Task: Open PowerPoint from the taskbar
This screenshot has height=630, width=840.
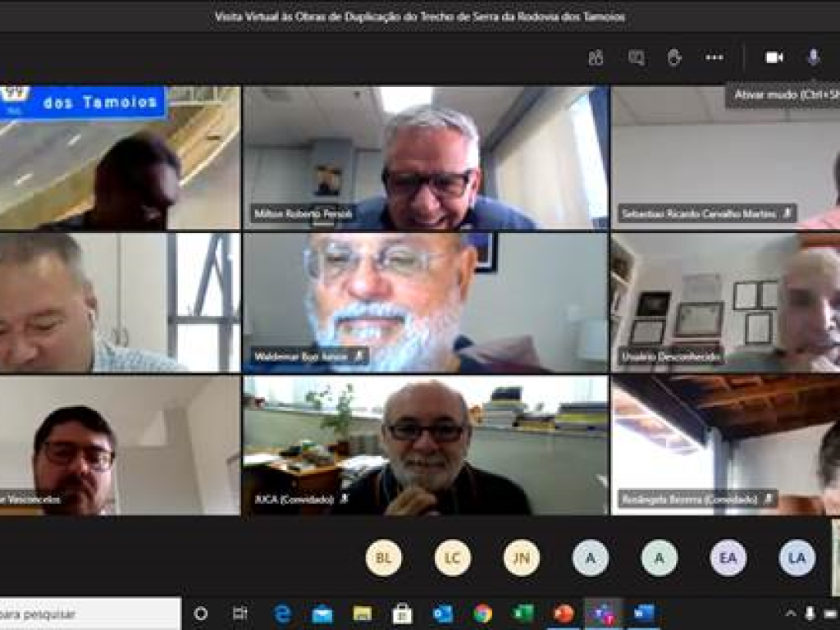Action: [x=564, y=614]
